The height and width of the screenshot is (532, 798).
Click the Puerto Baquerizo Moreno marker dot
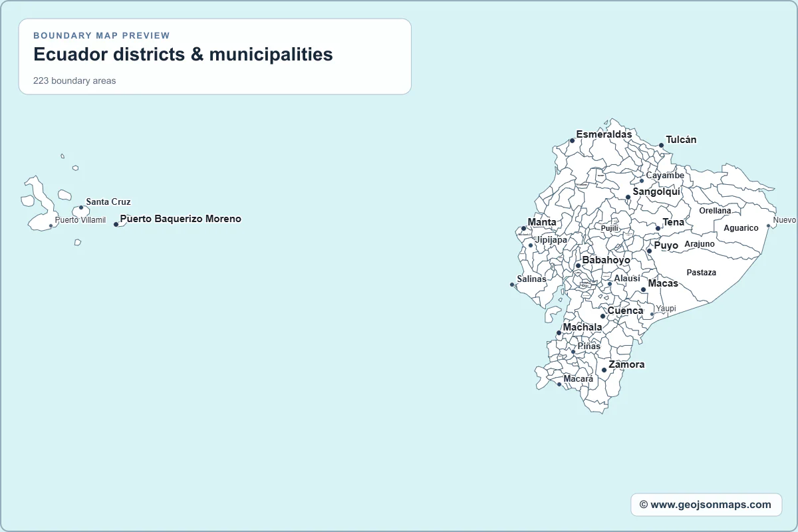pyautogui.click(x=116, y=224)
